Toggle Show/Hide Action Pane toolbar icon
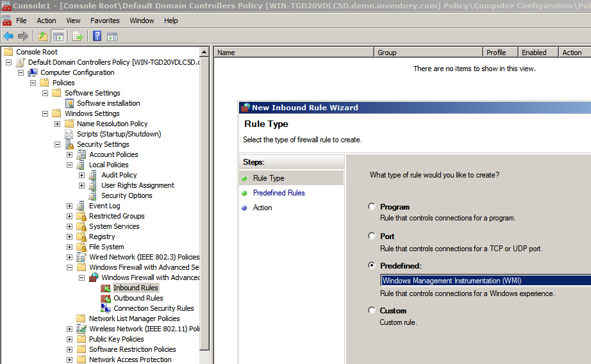Viewport: 591px width, 364px height. click(x=112, y=36)
